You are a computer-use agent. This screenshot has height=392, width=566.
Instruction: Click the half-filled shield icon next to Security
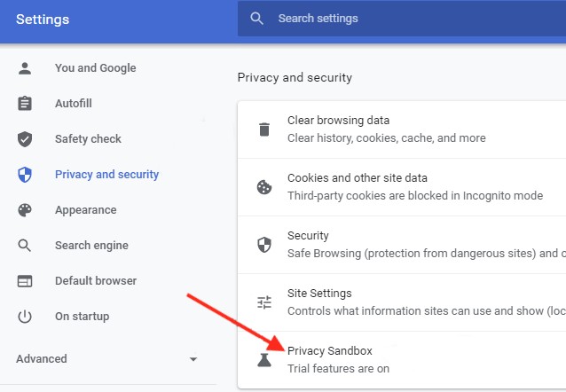pyautogui.click(x=264, y=245)
